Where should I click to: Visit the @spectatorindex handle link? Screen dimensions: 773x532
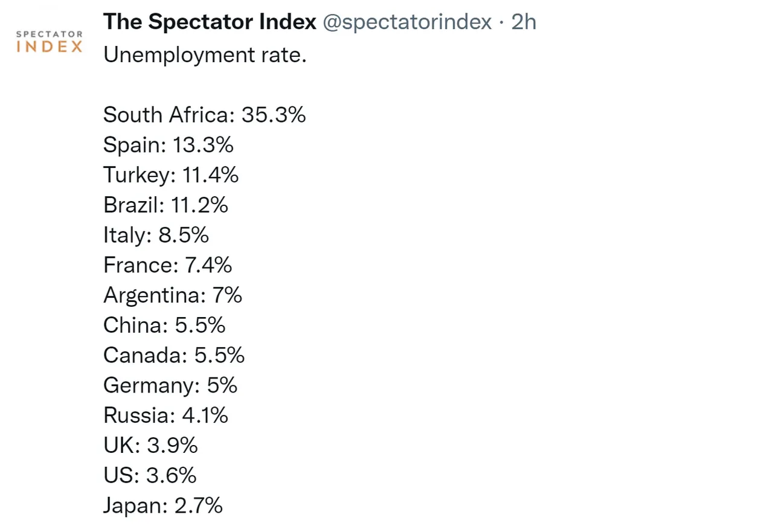408,23
